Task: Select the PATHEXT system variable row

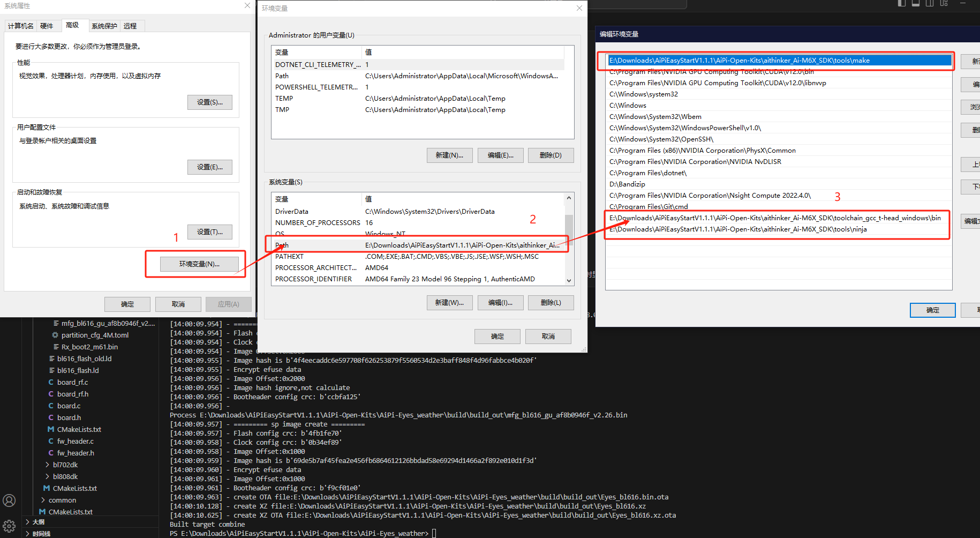Action: (x=418, y=257)
